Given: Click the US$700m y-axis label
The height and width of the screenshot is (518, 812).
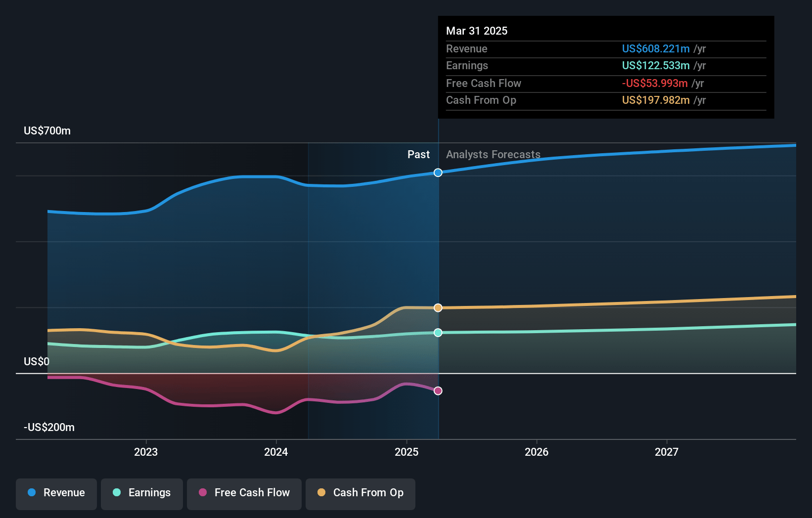Looking at the screenshot, I should pyautogui.click(x=47, y=131).
